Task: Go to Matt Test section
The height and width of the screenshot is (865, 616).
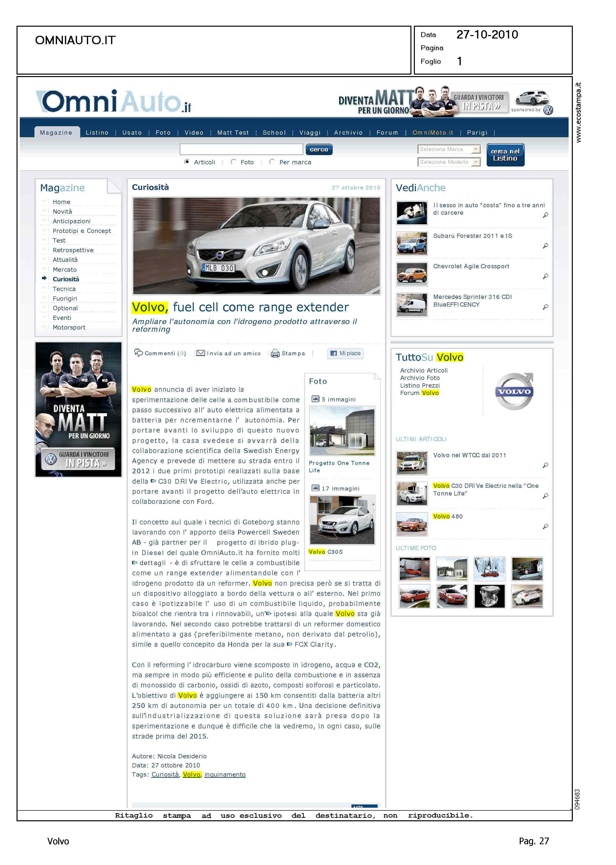Action: (x=233, y=132)
